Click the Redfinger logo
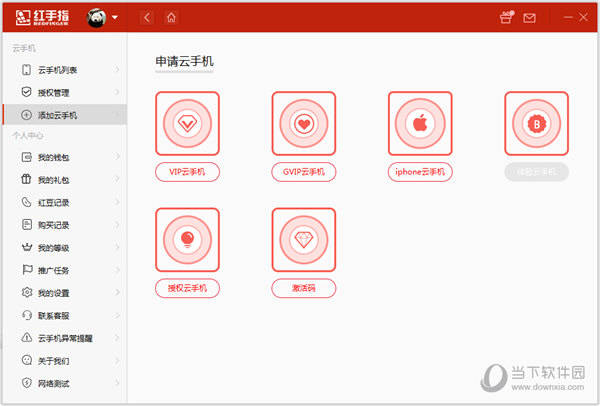Screen dimensions: 600x406 click(x=42, y=17)
